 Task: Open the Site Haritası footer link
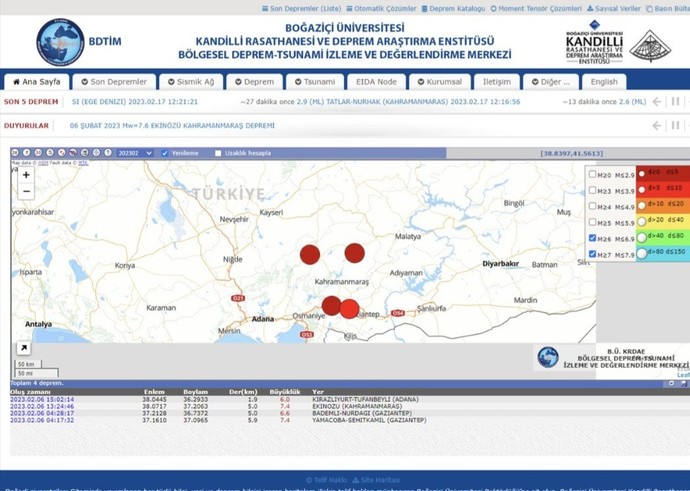376,480
